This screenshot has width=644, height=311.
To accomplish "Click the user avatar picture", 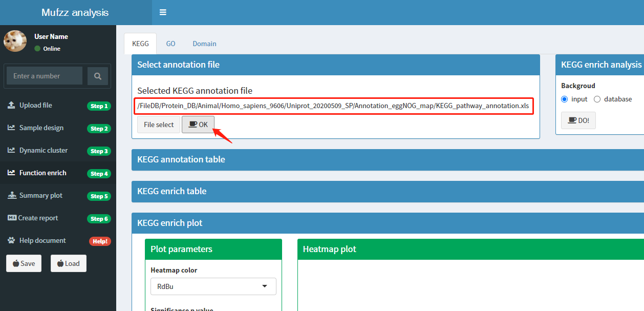I will click(x=15, y=41).
